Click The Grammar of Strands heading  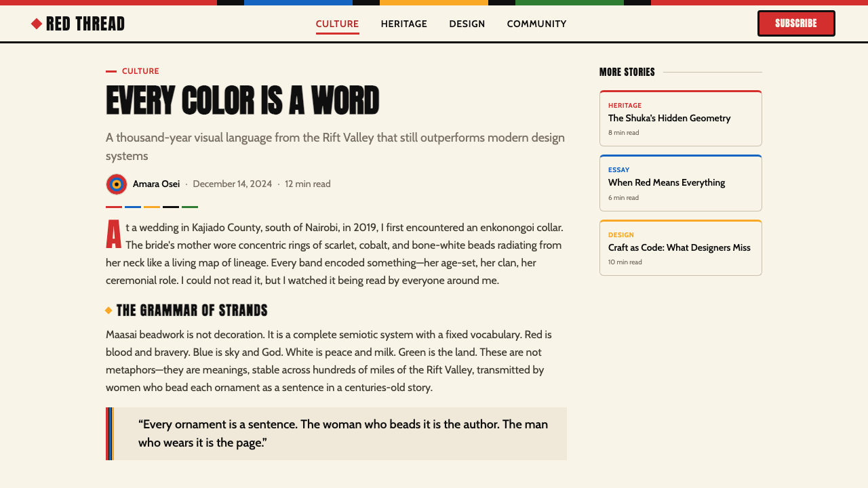tap(192, 310)
